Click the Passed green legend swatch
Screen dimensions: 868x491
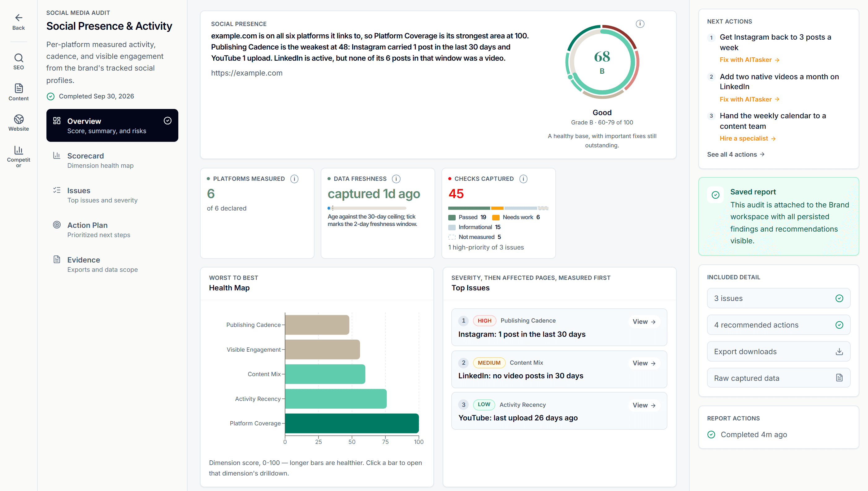452,218
